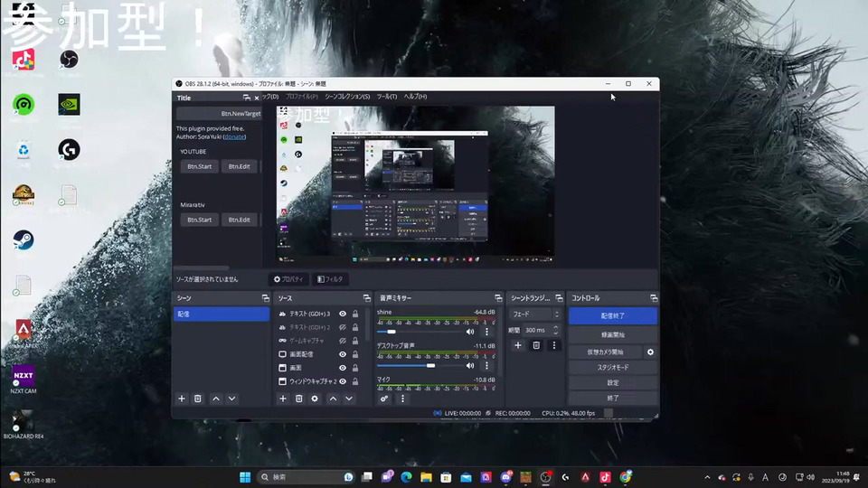The height and width of the screenshot is (488, 868).
Task: Move the source up with the up arrow
Action: pos(333,399)
